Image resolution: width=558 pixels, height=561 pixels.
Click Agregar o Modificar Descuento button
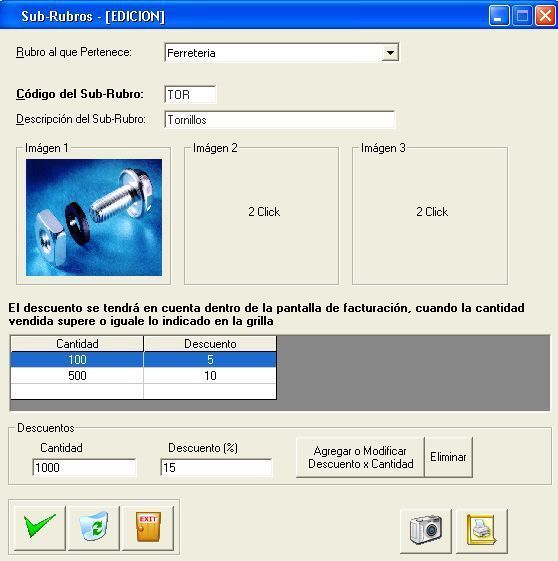(361, 457)
